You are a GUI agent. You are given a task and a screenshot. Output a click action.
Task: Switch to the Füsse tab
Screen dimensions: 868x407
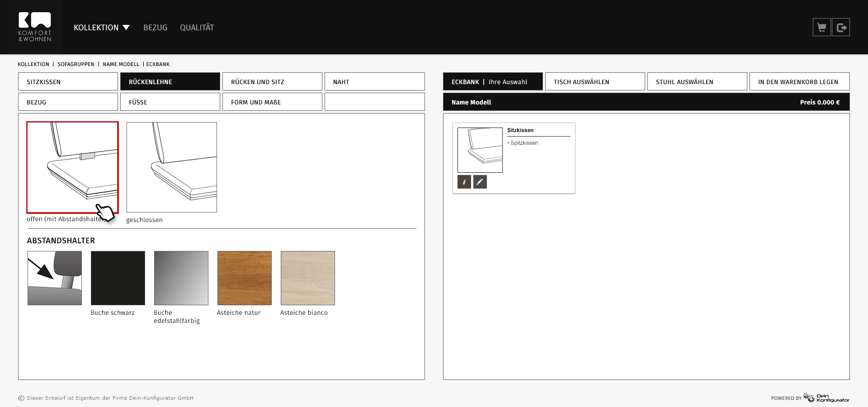pos(170,102)
